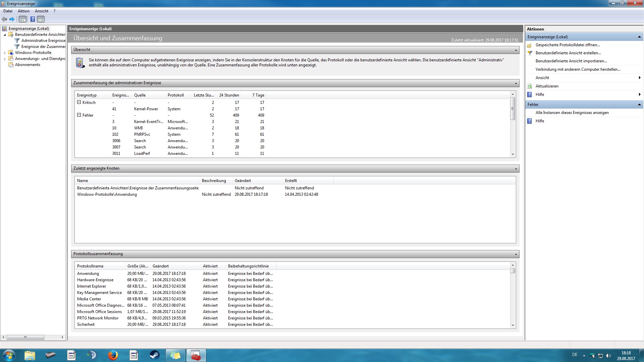The image size is (644, 362).
Task: Click Alle Instanzen dieses Ereignisses anzeigen
Action: (572, 113)
